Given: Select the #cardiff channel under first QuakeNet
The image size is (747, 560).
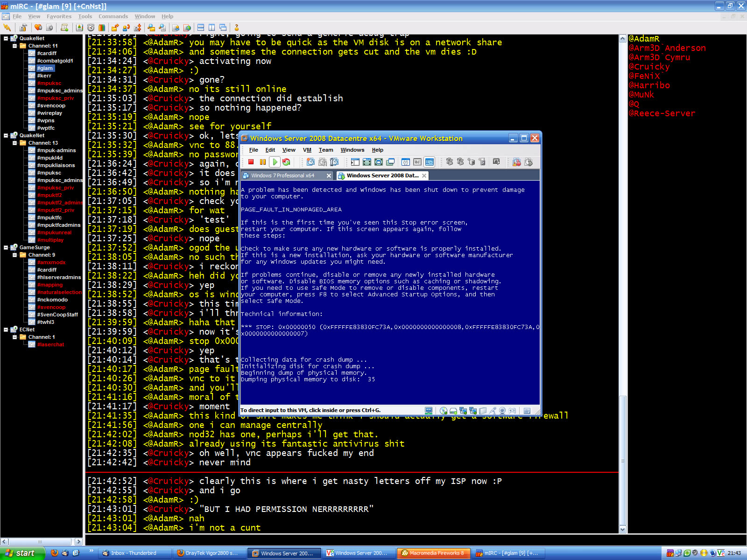Looking at the screenshot, I should pyautogui.click(x=47, y=53).
